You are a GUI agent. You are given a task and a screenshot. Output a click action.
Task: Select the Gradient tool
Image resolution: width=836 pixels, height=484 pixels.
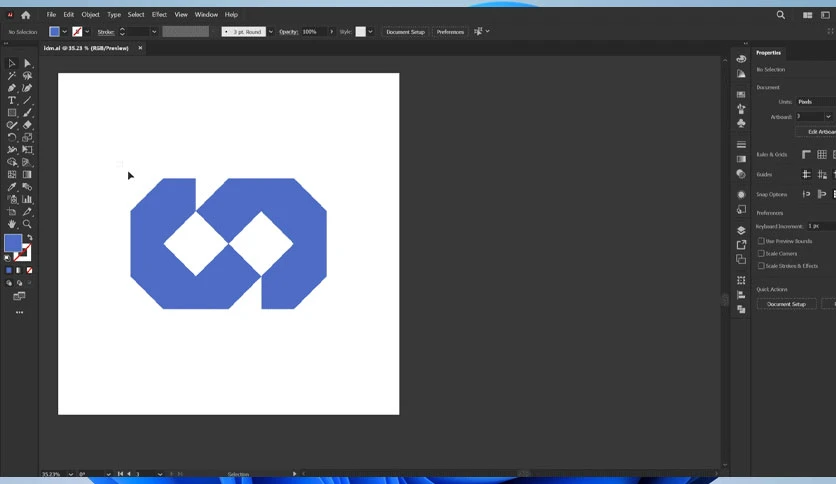pos(27,174)
